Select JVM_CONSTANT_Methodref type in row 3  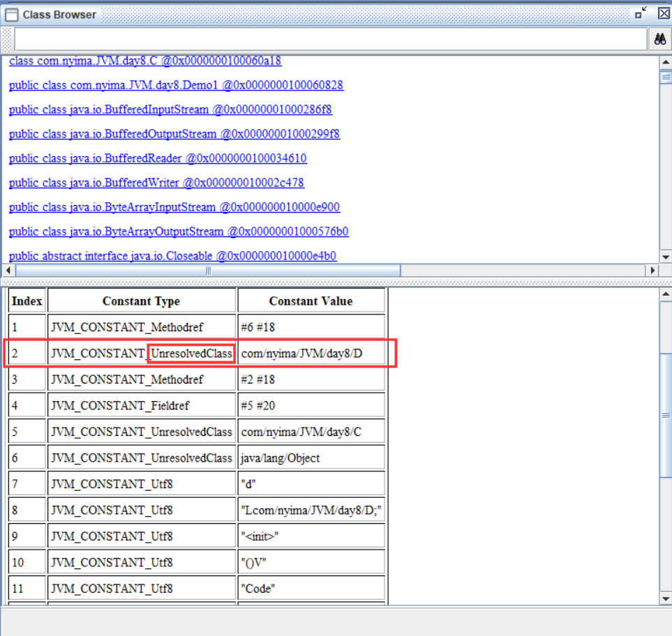point(142,379)
